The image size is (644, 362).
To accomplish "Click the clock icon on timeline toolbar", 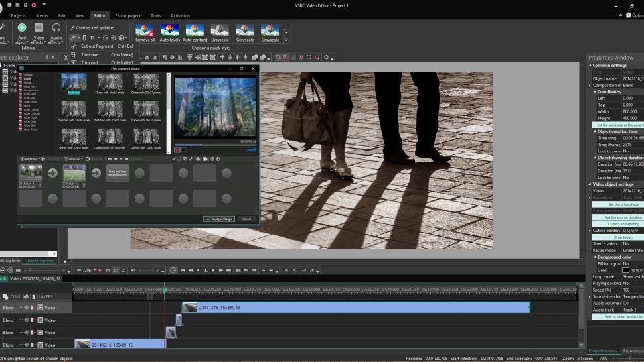I will click(x=173, y=271).
